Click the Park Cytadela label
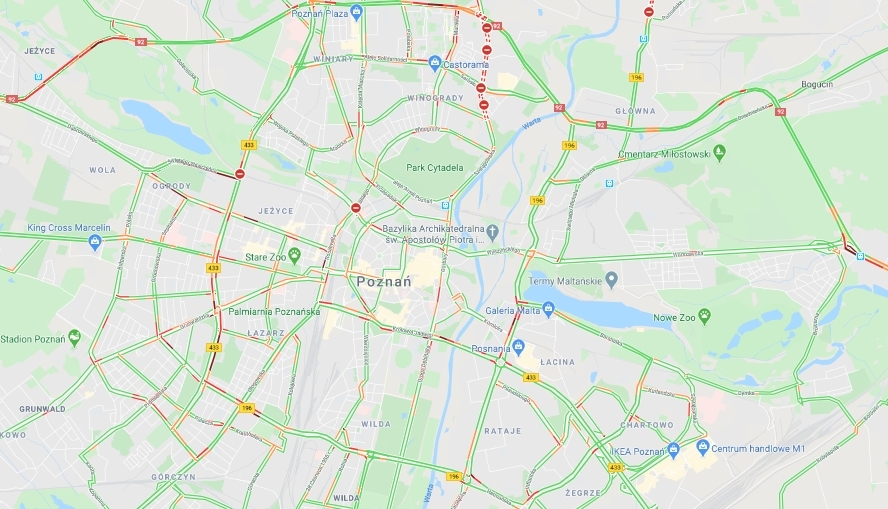Viewport: 888px width, 509px height. coord(434,168)
